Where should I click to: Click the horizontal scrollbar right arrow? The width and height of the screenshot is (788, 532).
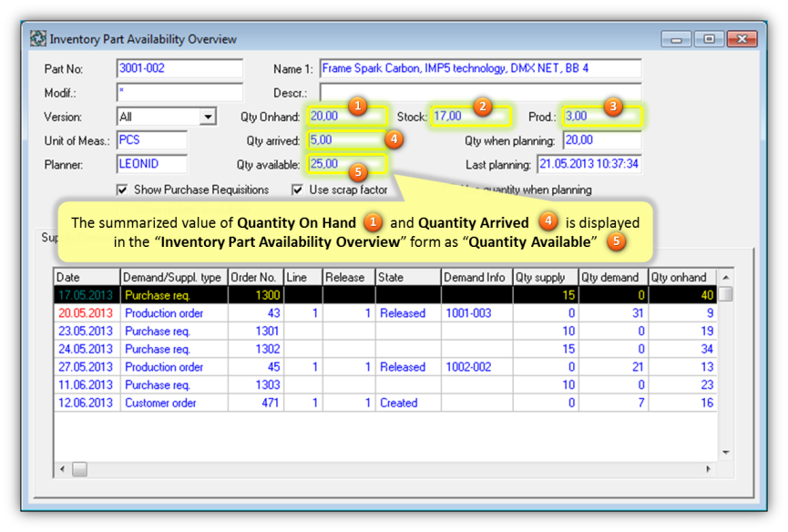(708, 469)
